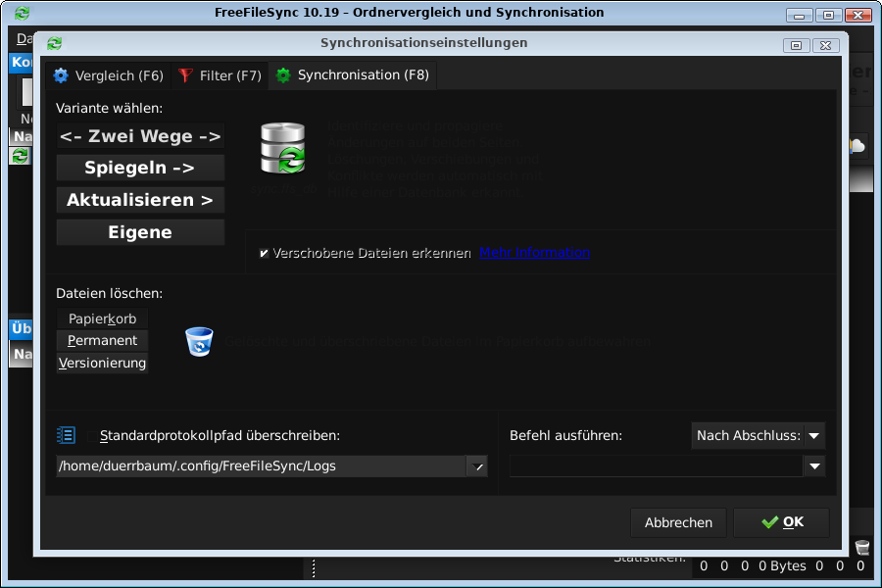
Task: Click the log list icon
Action: click(67, 435)
